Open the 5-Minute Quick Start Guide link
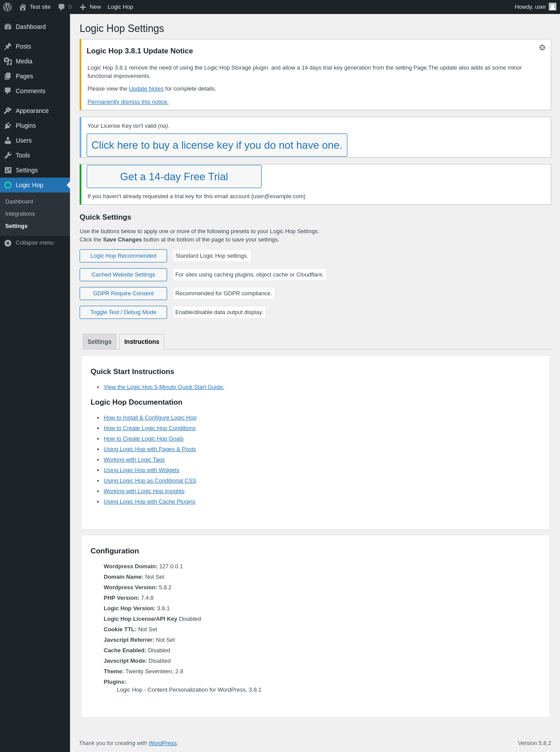The image size is (560, 752). (x=164, y=387)
